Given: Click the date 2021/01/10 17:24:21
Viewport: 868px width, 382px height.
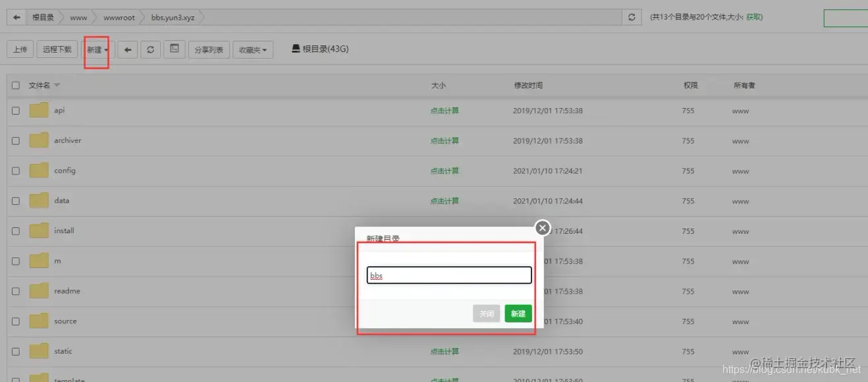Looking at the screenshot, I should pos(548,171).
